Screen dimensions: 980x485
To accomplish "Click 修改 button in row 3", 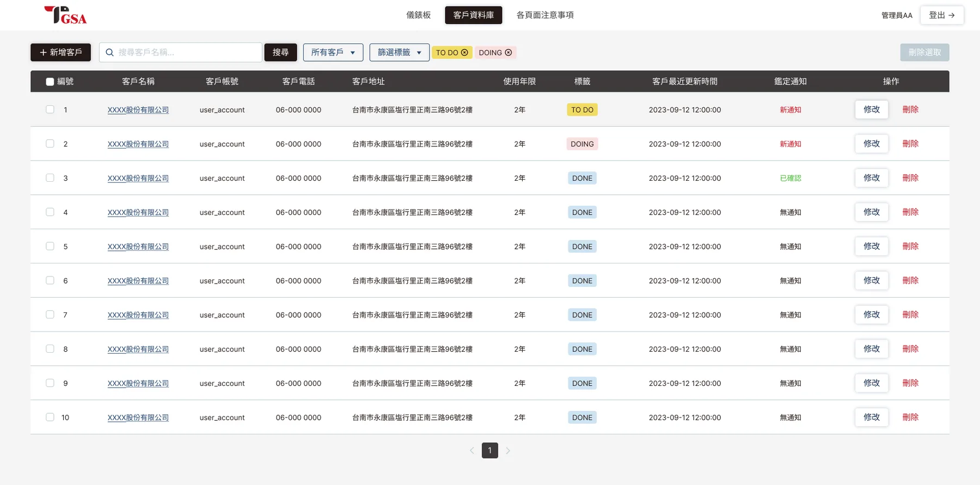I will coord(872,178).
